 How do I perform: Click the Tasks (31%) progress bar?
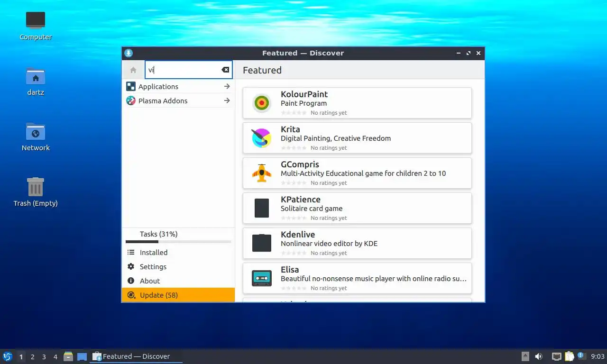[178, 242]
